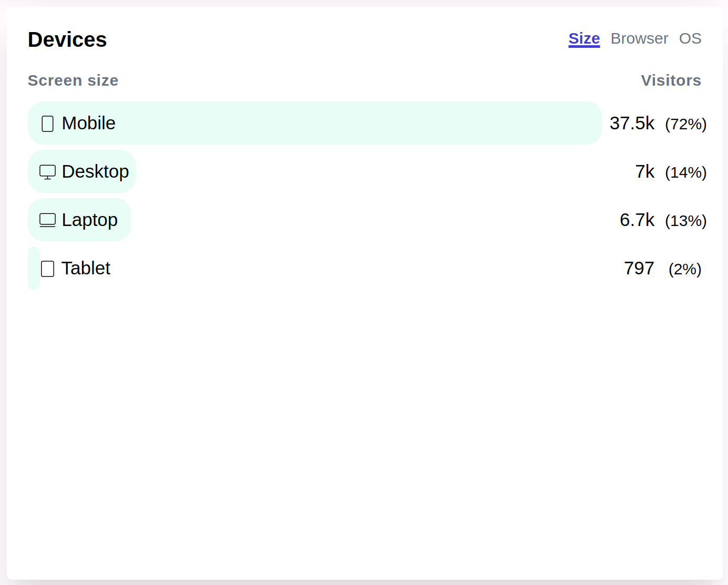Click the Devices panel heading

point(67,39)
